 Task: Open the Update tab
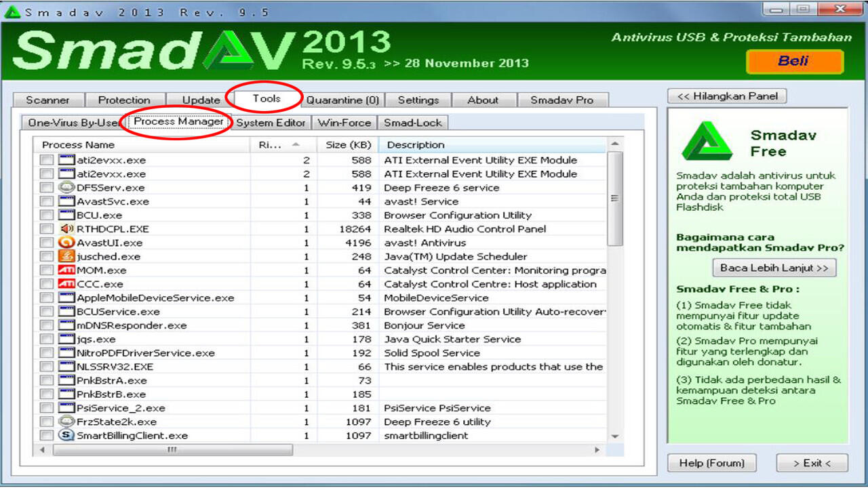(201, 100)
